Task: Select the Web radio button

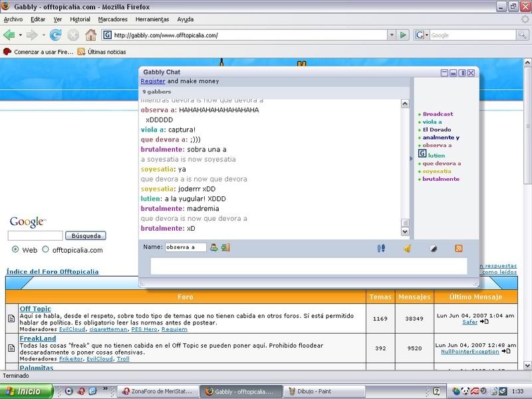Action: coord(15,250)
